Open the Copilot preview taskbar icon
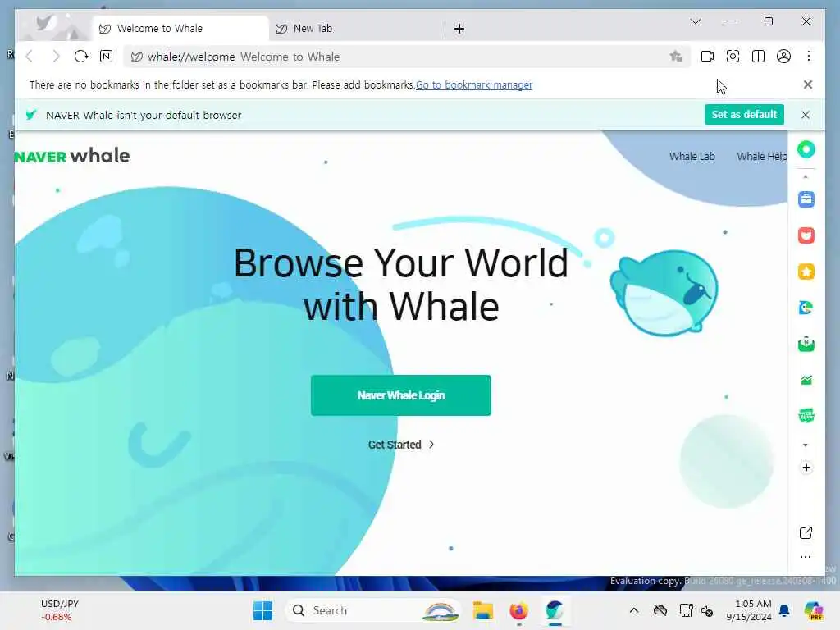840x630 pixels. pyautogui.click(x=814, y=610)
